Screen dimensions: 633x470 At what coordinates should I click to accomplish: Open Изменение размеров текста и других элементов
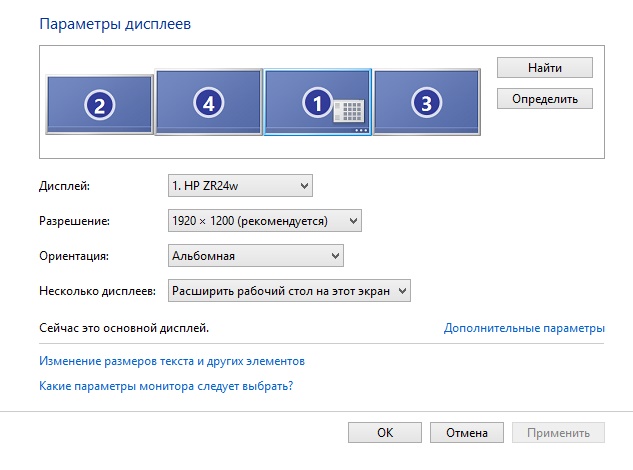click(x=171, y=361)
